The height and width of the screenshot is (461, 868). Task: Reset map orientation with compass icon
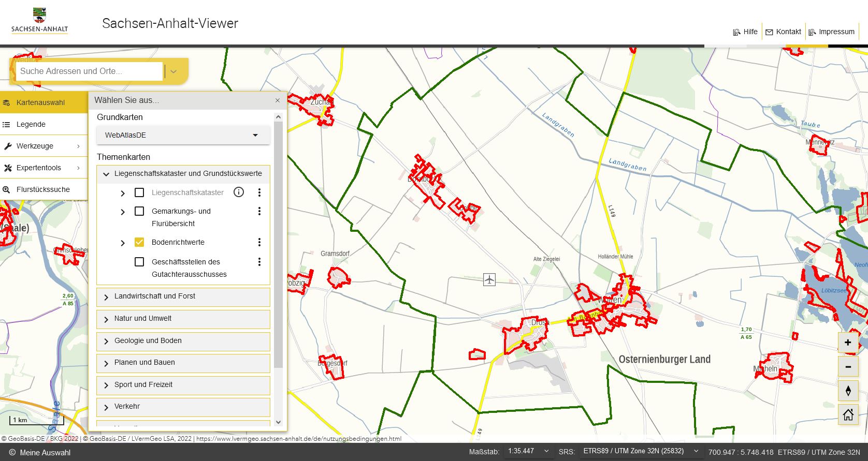pos(848,391)
